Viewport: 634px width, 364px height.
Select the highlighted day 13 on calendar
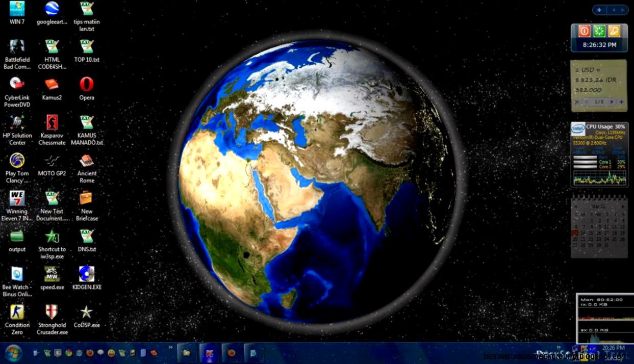tap(575, 233)
